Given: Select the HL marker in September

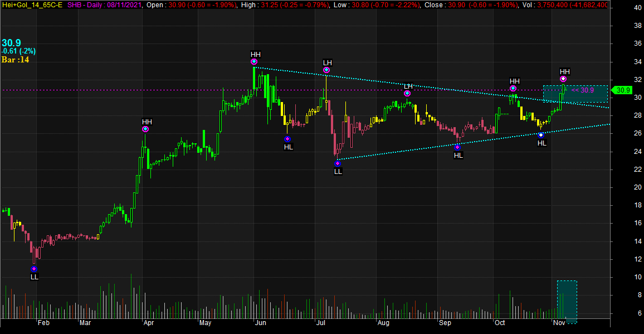Looking at the screenshot, I should coord(457,147).
